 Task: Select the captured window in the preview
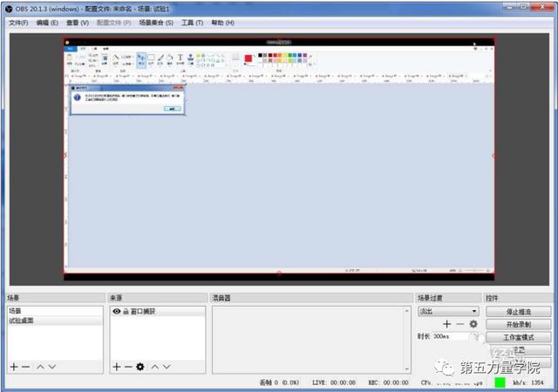coord(279,156)
